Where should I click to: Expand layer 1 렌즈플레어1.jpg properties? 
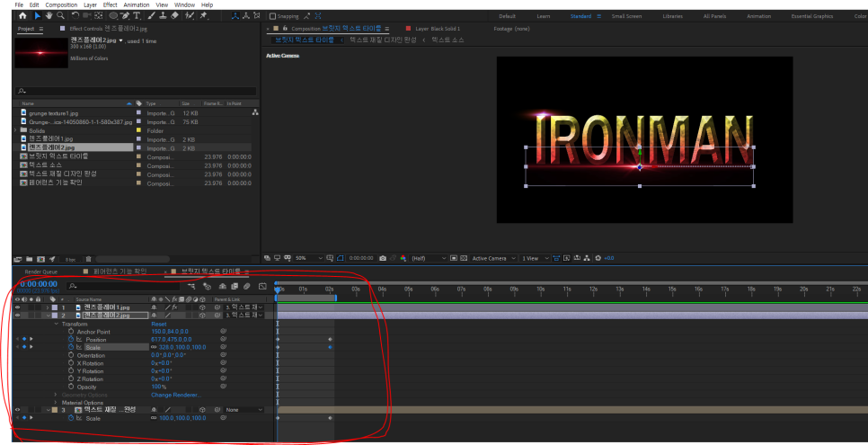(48, 307)
